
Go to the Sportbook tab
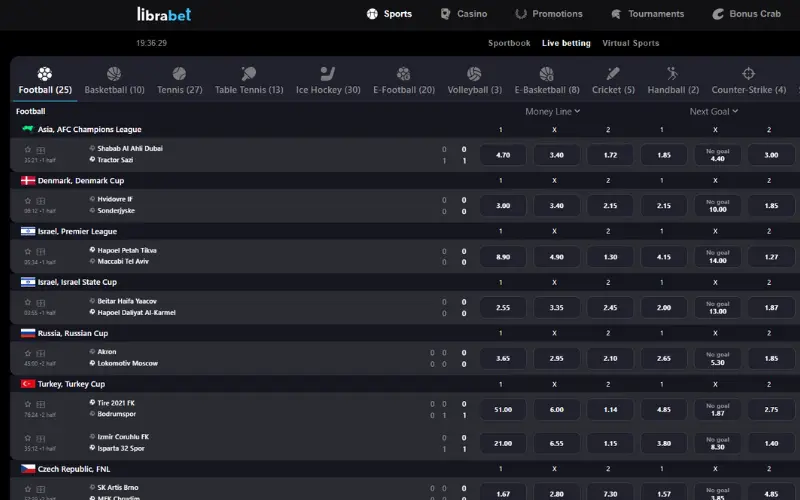[509, 43]
